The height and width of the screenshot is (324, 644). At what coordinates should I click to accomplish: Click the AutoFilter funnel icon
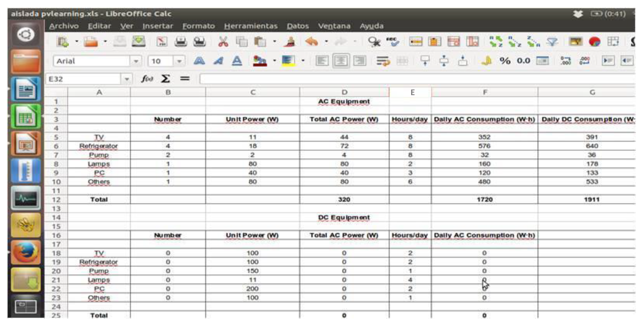coord(552,41)
